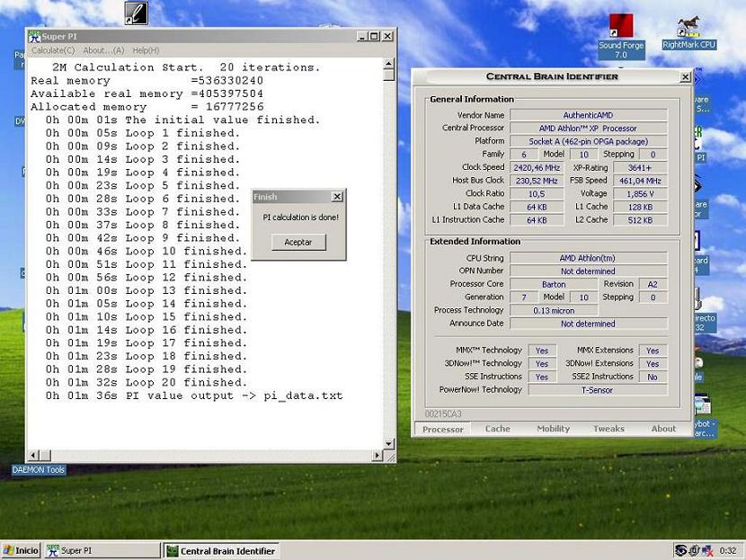Screen dimensions: 746x560
Task: Click the Super PI scrollbar down arrow
Action: pos(388,443)
